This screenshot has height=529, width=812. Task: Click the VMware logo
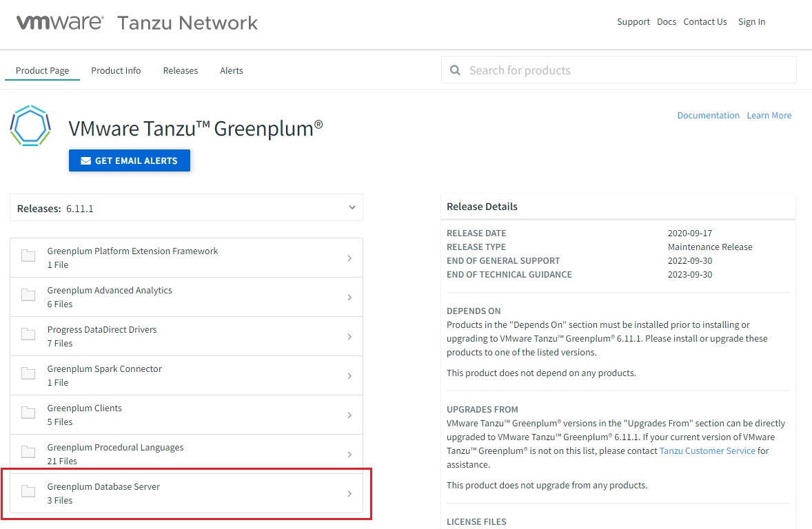click(x=60, y=22)
